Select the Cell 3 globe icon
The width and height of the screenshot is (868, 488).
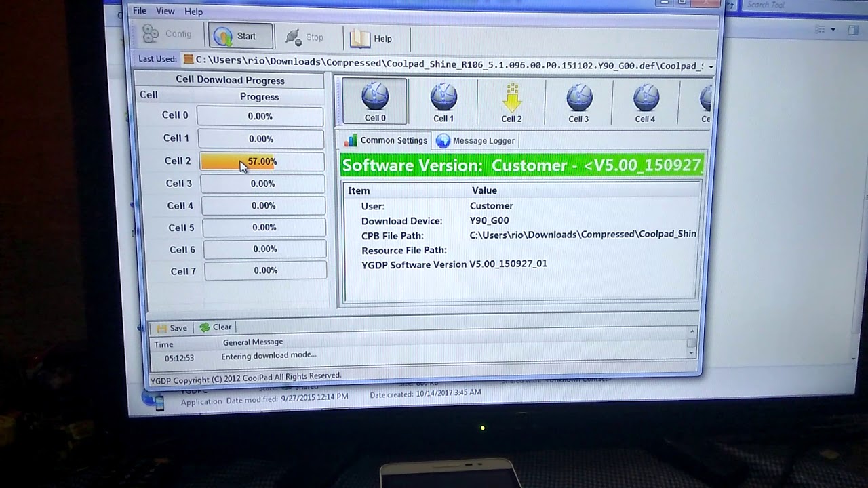[578, 103]
